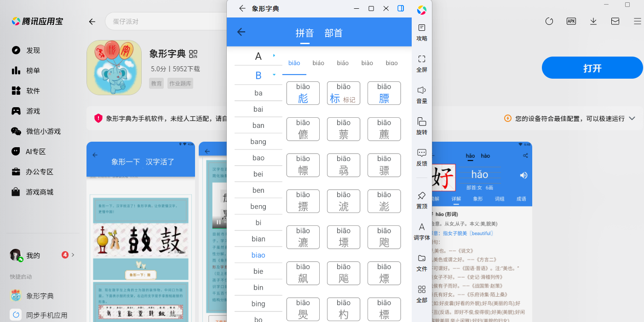Open the 膘 character card
644x322 pixels.
(x=384, y=93)
